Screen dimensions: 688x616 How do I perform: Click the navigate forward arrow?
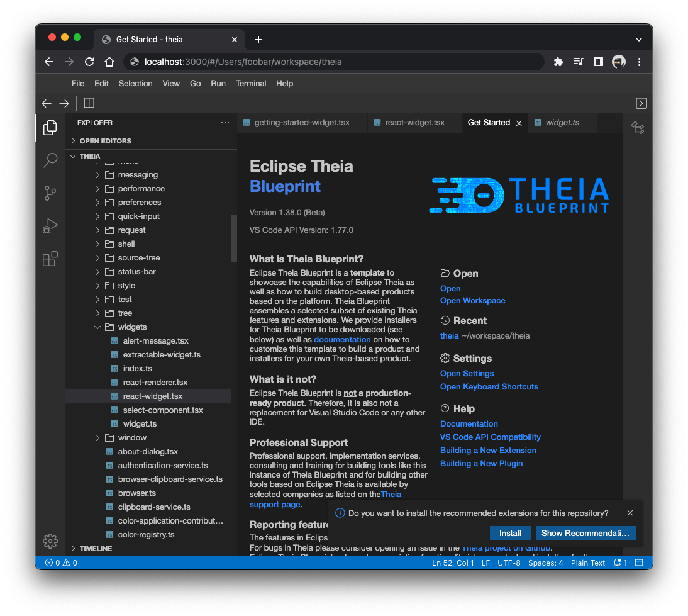64,103
